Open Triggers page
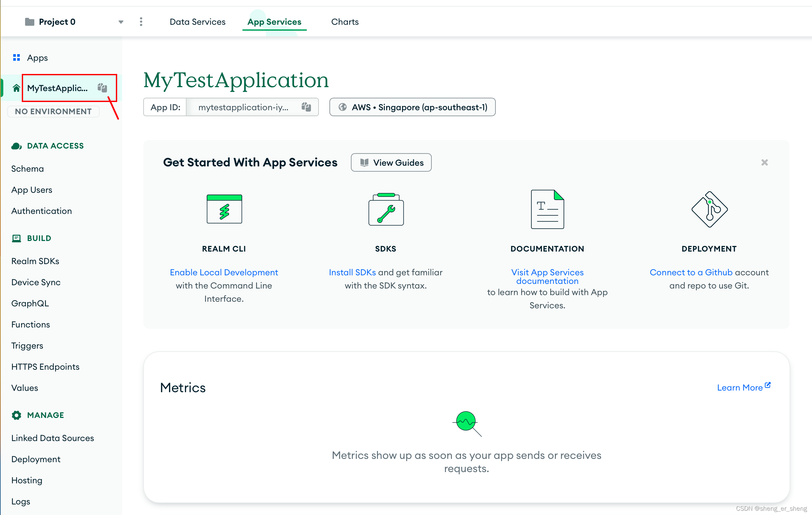Screen dimensions: 812x515 coord(27,346)
